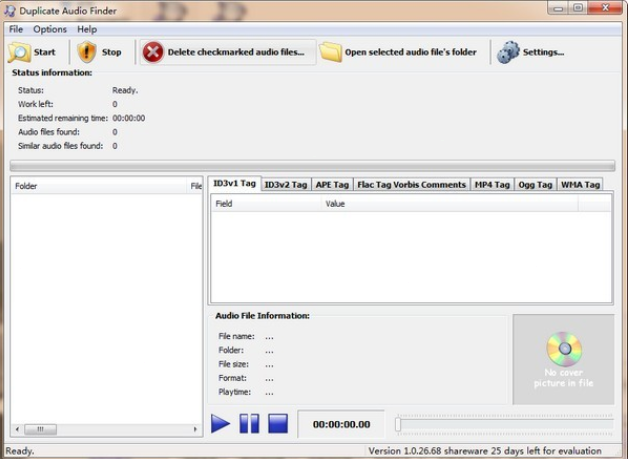The width and height of the screenshot is (629, 459).
Task: Switch to the Ogg Tag tab
Action: coord(536,185)
